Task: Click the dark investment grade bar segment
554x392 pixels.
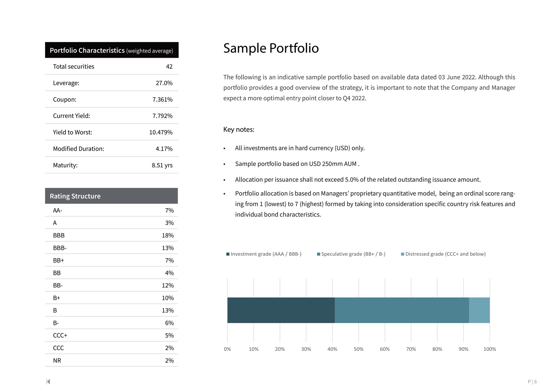Action: coord(281,310)
